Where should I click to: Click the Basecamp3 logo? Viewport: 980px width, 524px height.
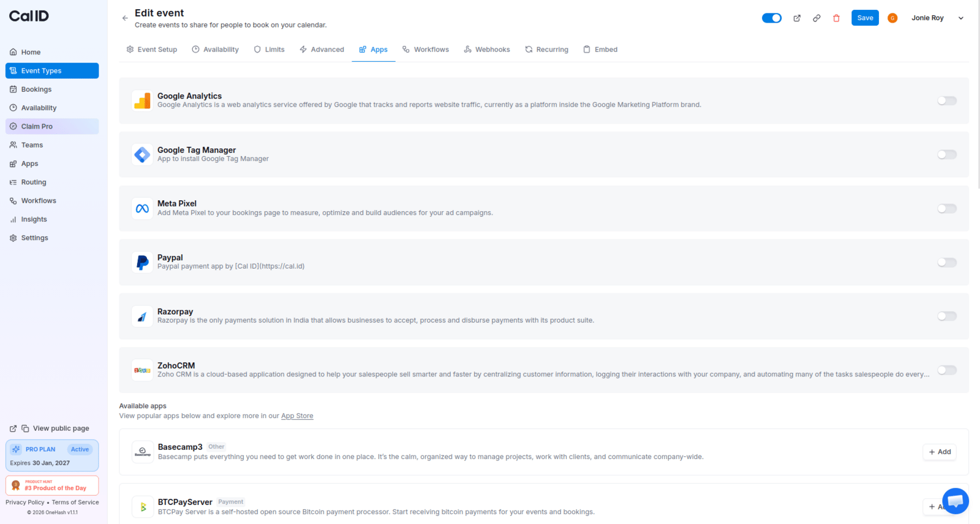[143, 452]
